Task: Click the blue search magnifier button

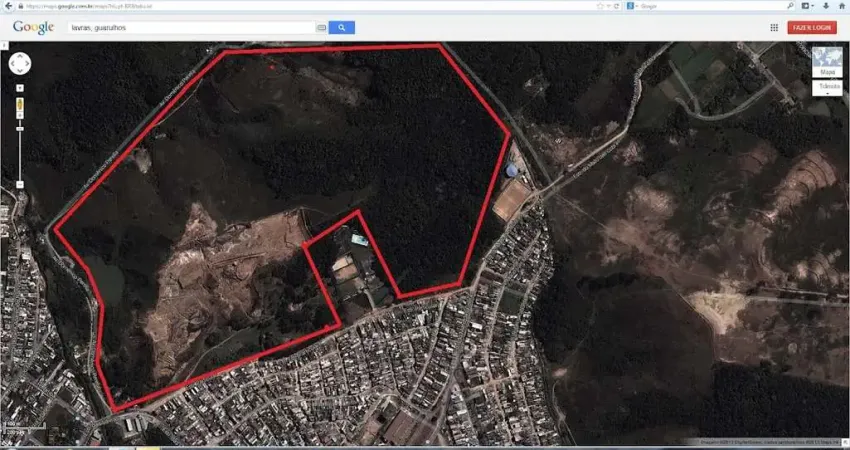Action: (x=341, y=28)
